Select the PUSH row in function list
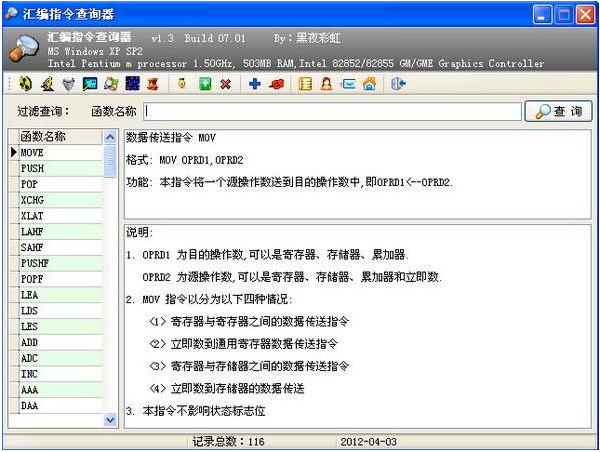 click(60, 168)
